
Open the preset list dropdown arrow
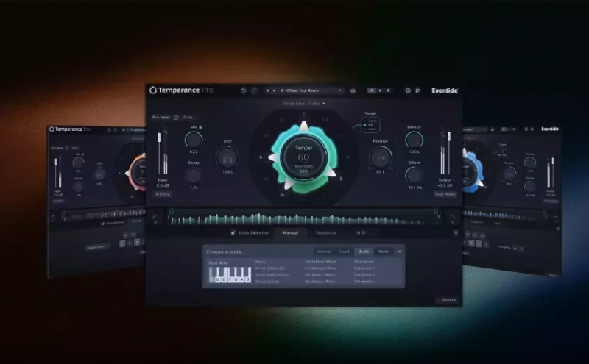pyautogui.click(x=340, y=90)
